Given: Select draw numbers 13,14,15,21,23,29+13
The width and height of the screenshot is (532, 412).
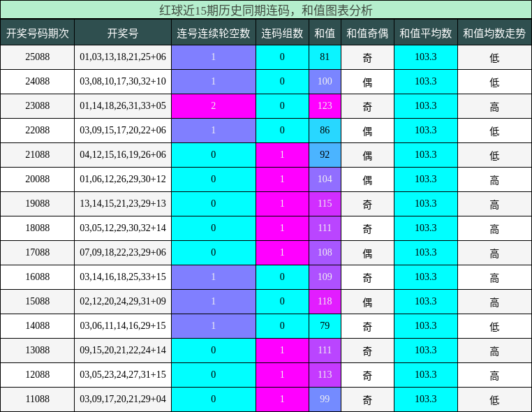Looking at the screenshot, I should [123, 204].
